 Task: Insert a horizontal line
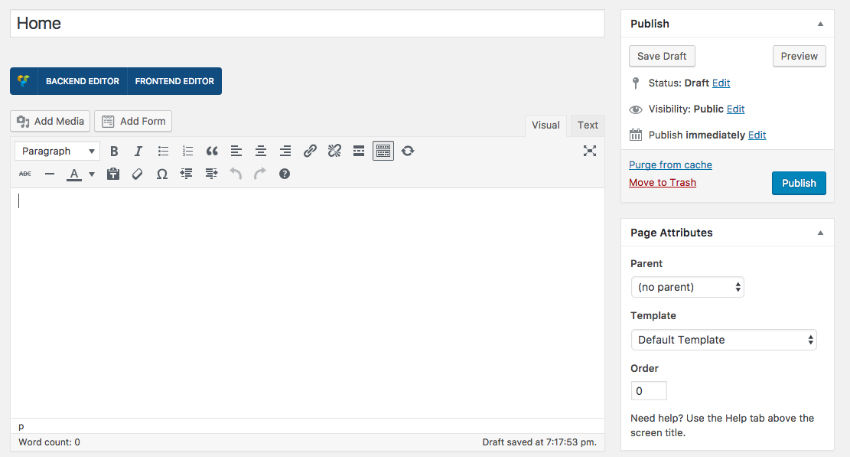click(49, 174)
